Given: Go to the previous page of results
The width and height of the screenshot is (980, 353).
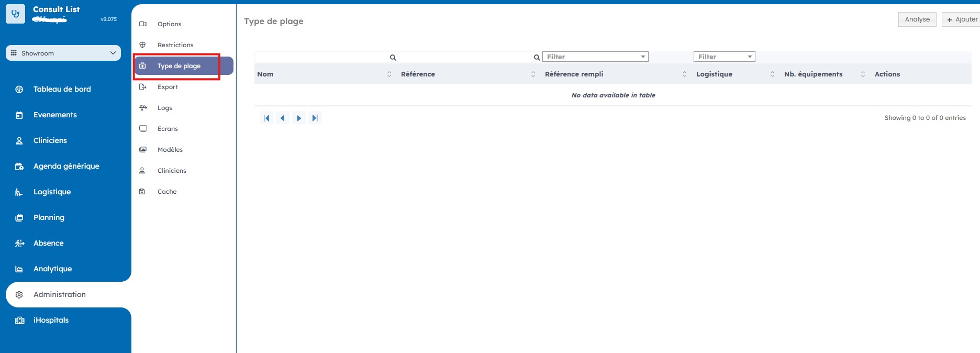Looking at the screenshot, I should point(283,118).
